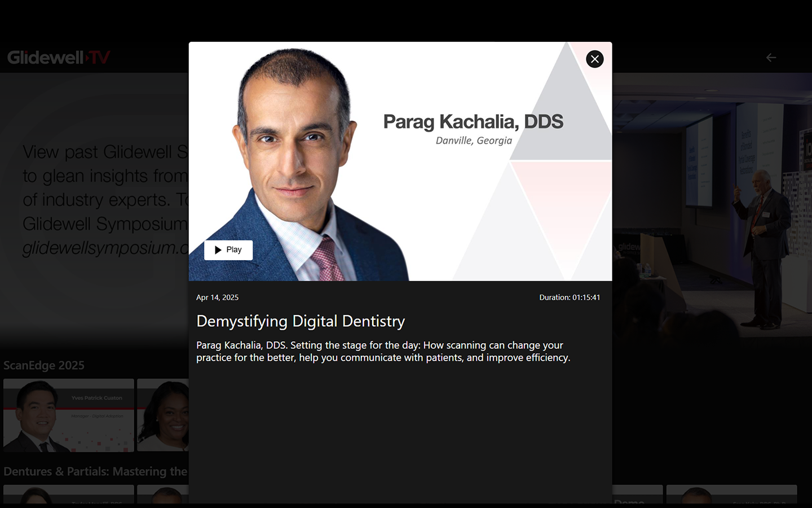This screenshot has width=812, height=508.
Task: Play the Demystifying Digital Dentistry video
Action: [x=228, y=250]
